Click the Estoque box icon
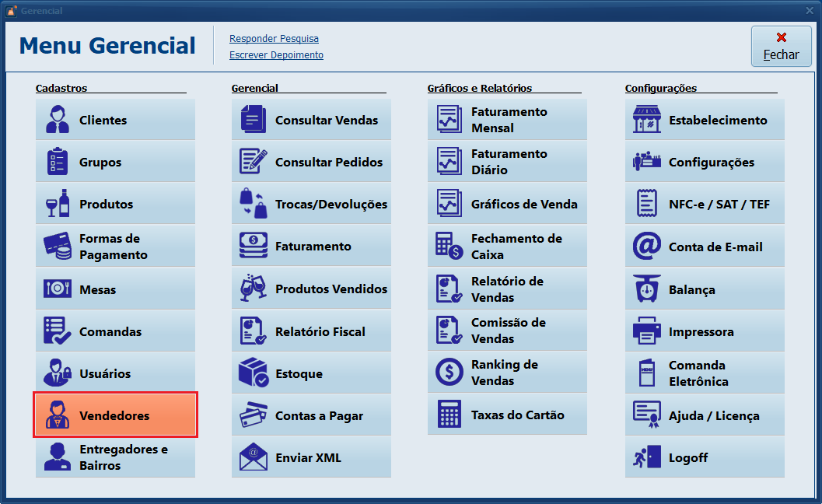Image resolution: width=822 pixels, height=504 pixels. (253, 373)
